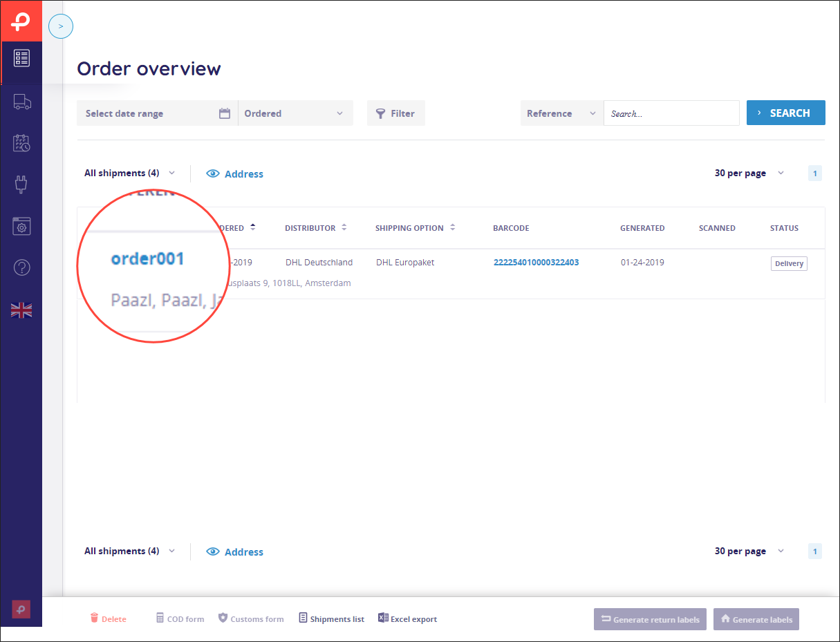
Task: Select page 1 in top pagination
Action: coord(815,173)
